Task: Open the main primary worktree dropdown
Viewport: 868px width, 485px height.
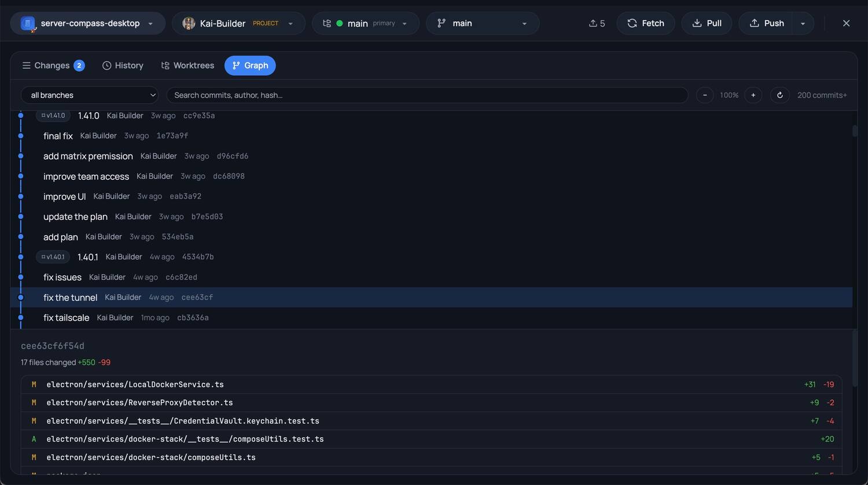Action: click(365, 23)
